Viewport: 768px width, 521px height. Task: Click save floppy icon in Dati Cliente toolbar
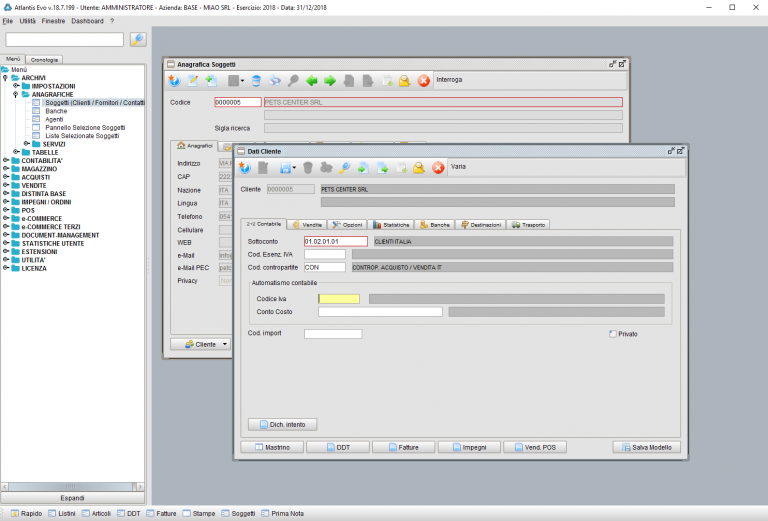click(x=285, y=168)
